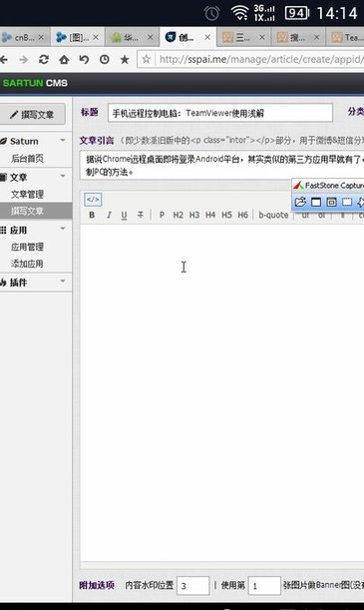Reload the page with the refresh icon

pyautogui.click(x=44, y=60)
